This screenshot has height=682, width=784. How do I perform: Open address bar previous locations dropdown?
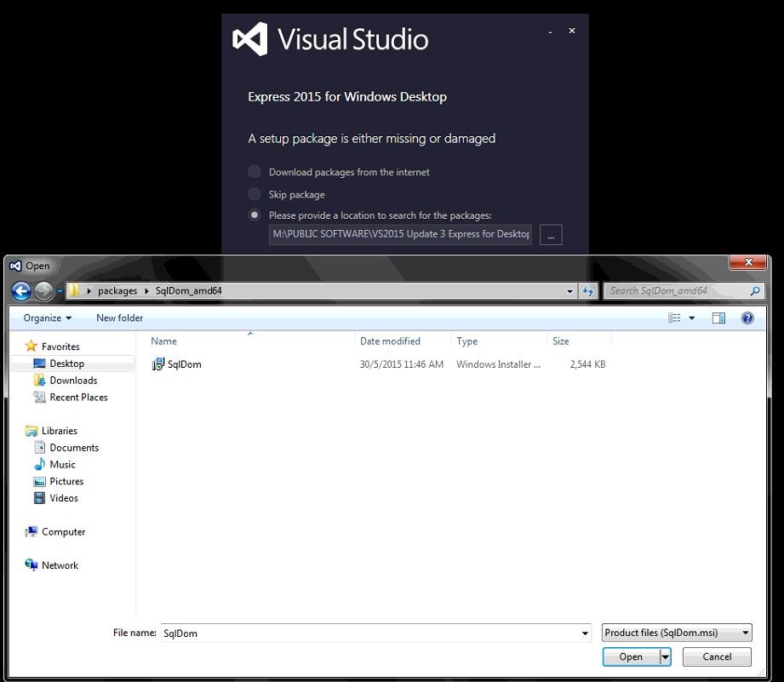click(x=569, y=291)
